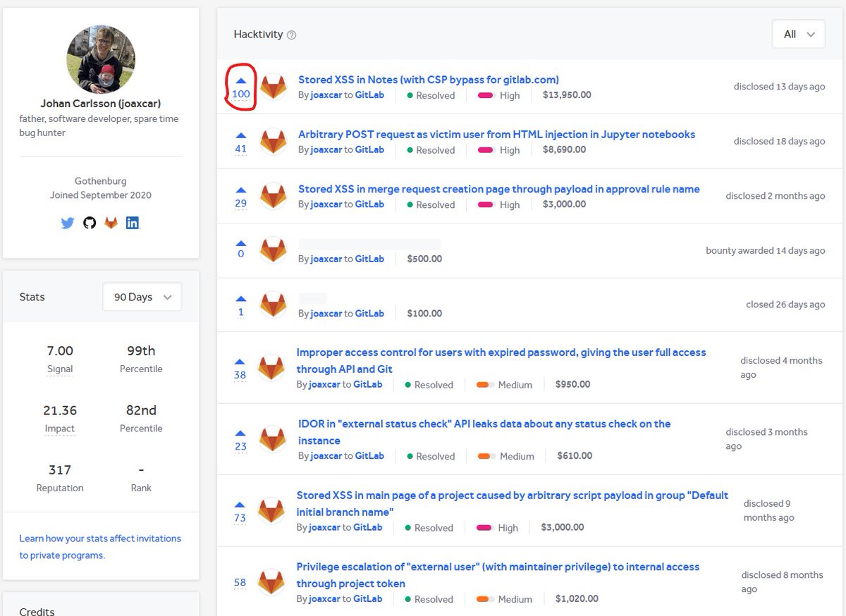Upvote the IDOR external status check report
The height and width of the screenshot is (616, 846).
coord(241,433)
